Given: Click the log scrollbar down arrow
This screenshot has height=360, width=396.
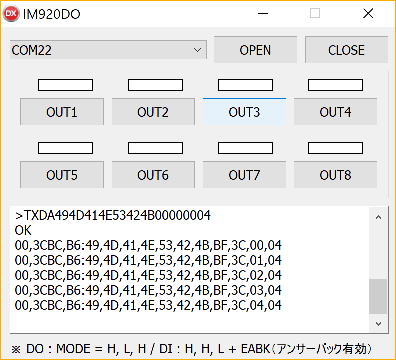Looking at the screenshot, I should [x=378, y=323].
